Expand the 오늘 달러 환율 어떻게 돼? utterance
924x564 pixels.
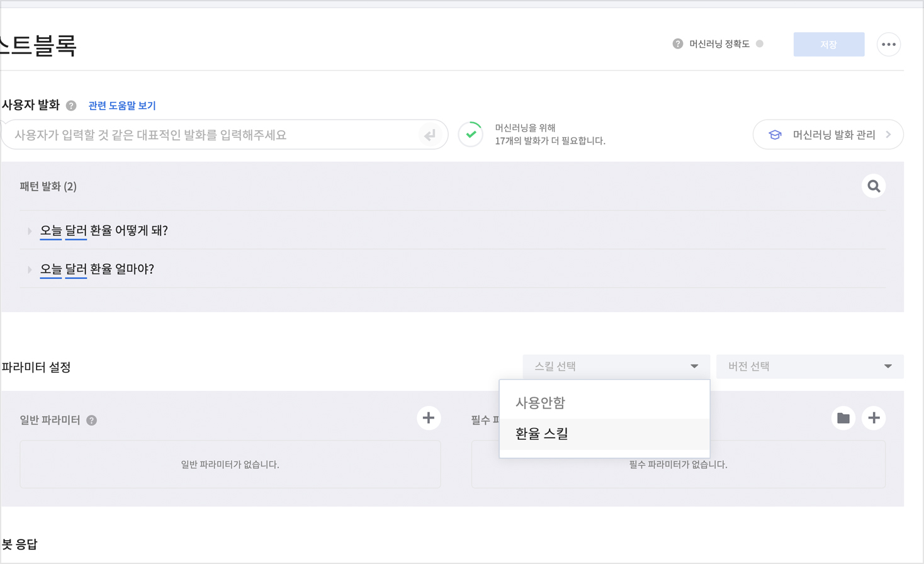[x=30, y=231]
